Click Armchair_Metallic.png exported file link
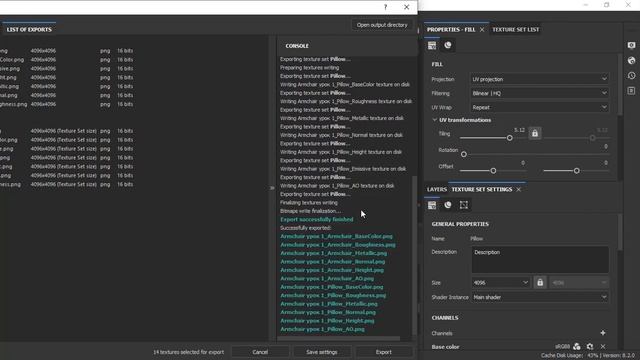640x360 pixels. (333, 253)
